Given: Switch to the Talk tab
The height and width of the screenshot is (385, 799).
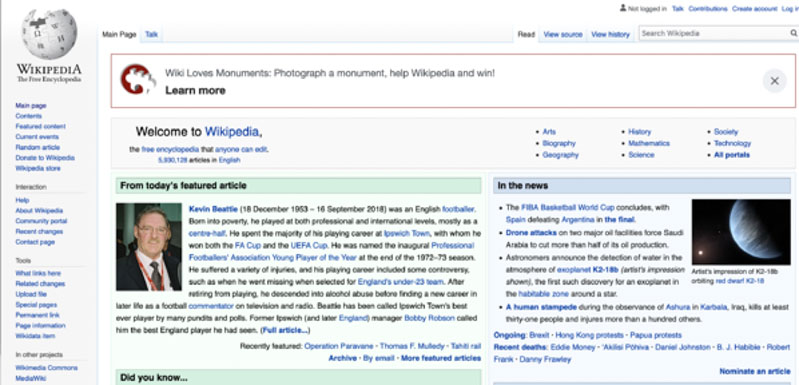Looking at the screenshot, I should [x=151, y=35].
